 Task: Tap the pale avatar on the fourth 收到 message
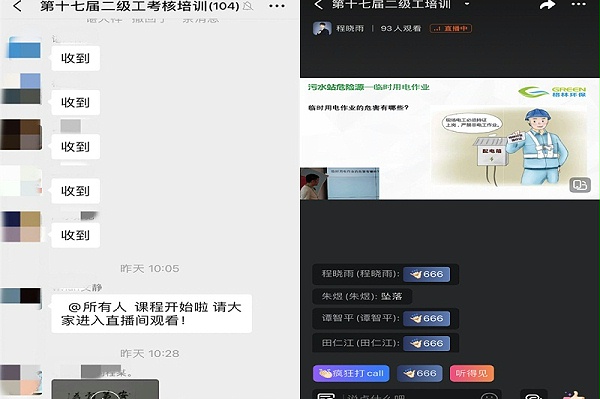click(x=21, y=181)
